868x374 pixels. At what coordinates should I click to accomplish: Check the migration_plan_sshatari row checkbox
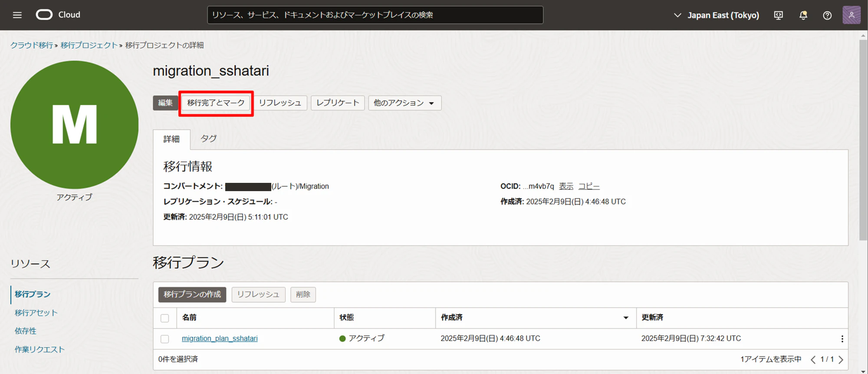[165, 339]
